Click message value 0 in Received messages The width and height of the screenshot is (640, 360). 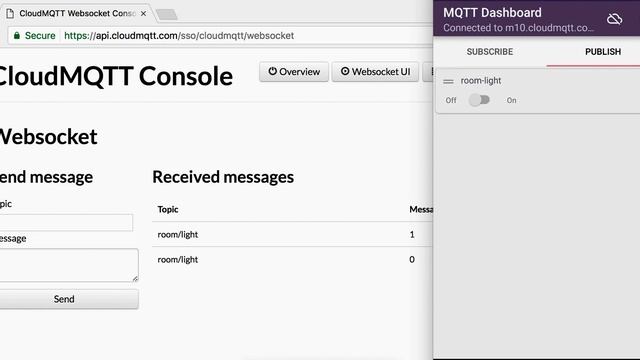tap(412, 260)
